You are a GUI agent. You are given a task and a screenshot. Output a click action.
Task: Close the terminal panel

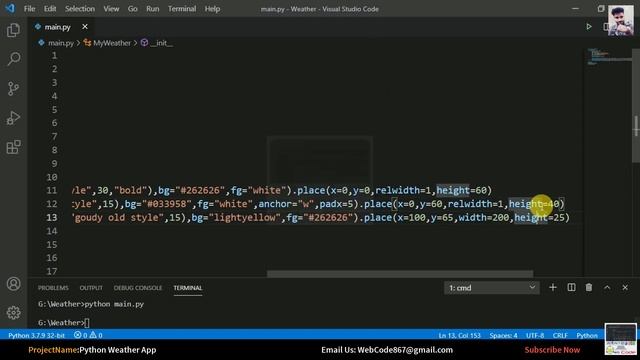[x=625, y=288]
